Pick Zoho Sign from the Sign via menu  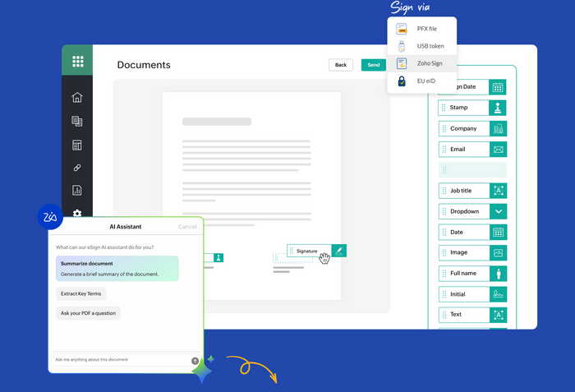[x=421, y=63]
